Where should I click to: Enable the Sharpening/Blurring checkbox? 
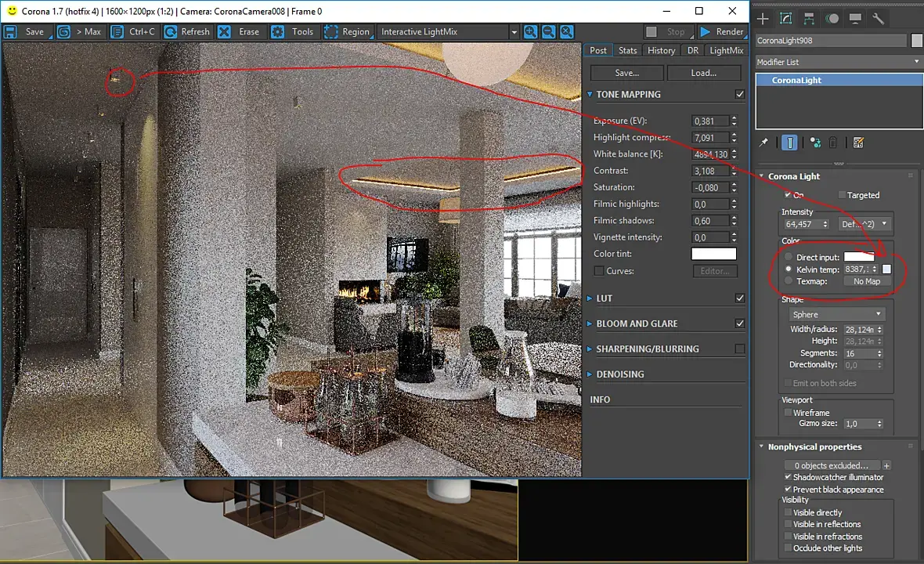[740, 349]
